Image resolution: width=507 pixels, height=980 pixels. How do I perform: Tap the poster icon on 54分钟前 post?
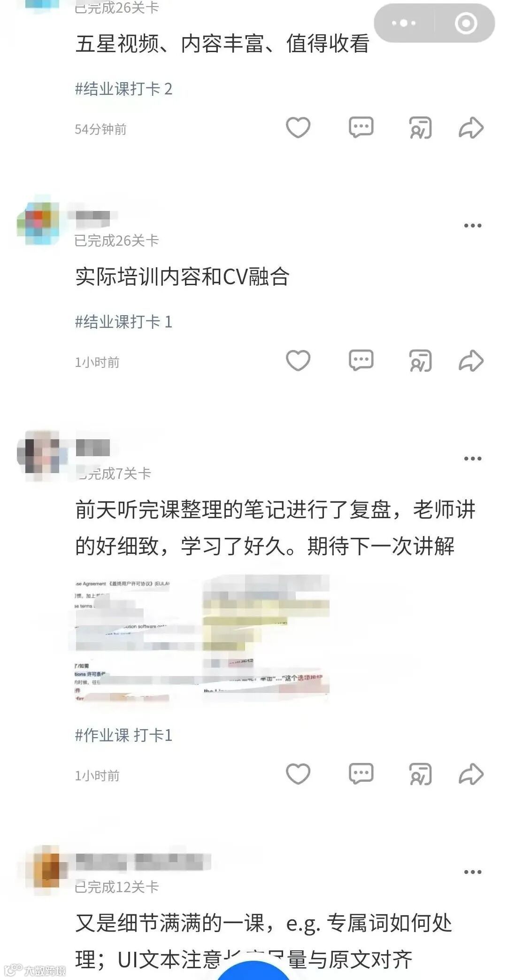tap(420, 128)
